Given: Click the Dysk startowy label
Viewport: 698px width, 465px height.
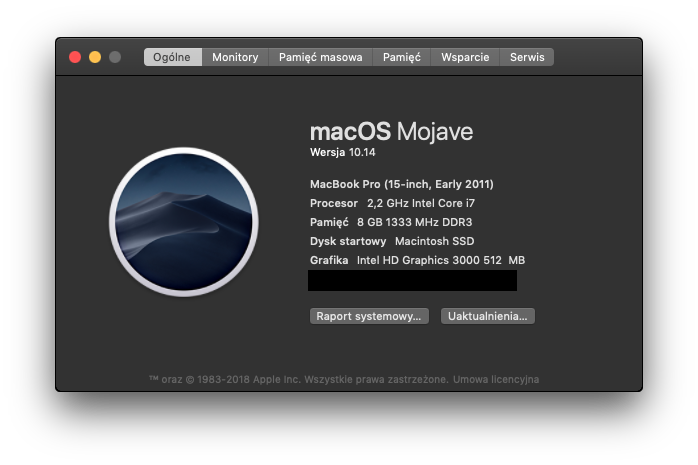Looking at the screenshot, I should [x=348, y=241].
